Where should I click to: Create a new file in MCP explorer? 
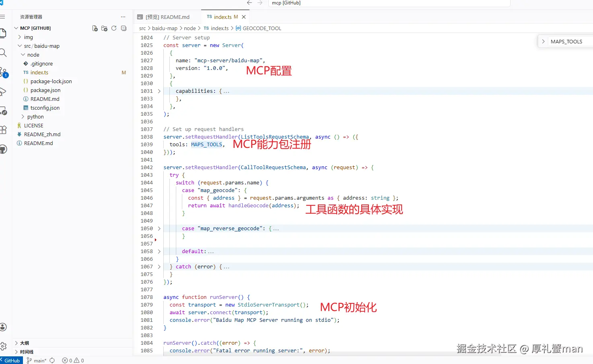click(95, 28)
